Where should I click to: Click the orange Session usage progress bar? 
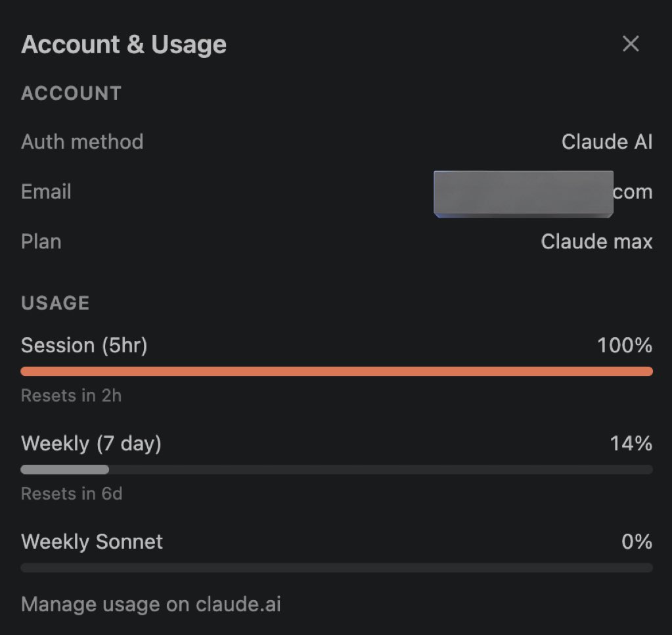pos(336,371)
